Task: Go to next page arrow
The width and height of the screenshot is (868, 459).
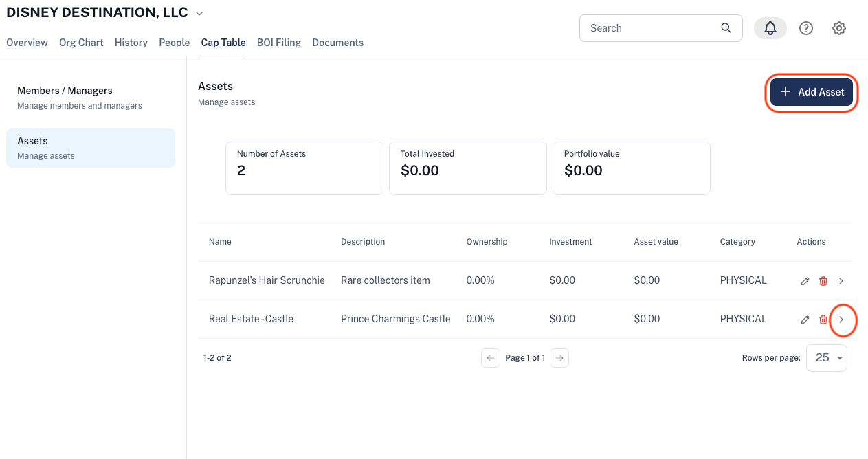Action: click(x=559, y=358)
